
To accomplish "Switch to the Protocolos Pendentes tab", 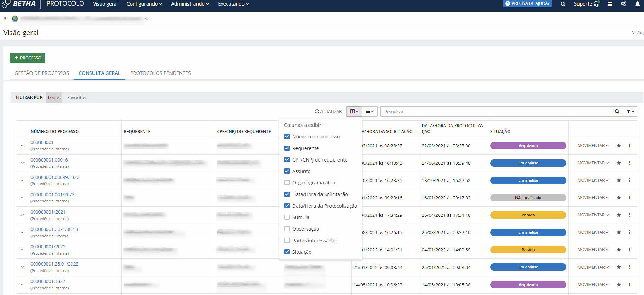I will pyautogui.click(x=160, y=73).
